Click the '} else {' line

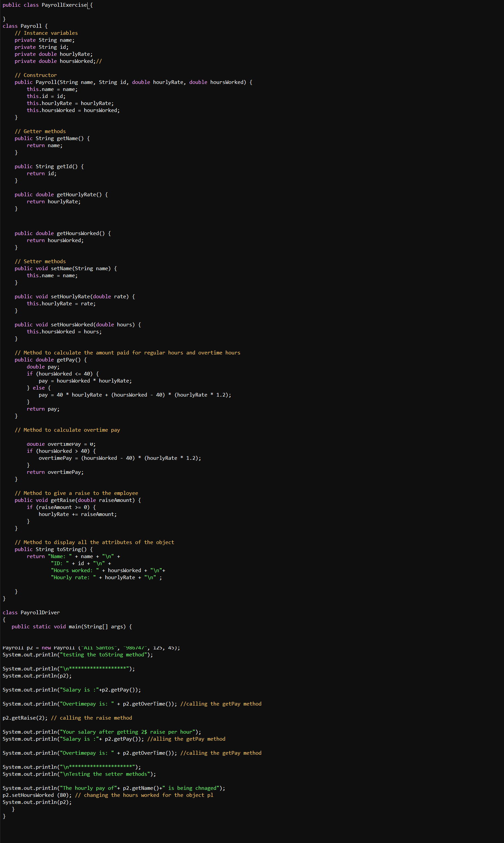point(39,389)
